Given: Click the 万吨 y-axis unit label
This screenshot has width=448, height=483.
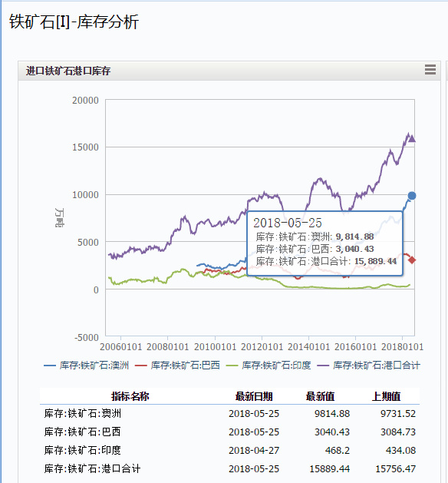Looking at the screenshot, I should point(59,217).
